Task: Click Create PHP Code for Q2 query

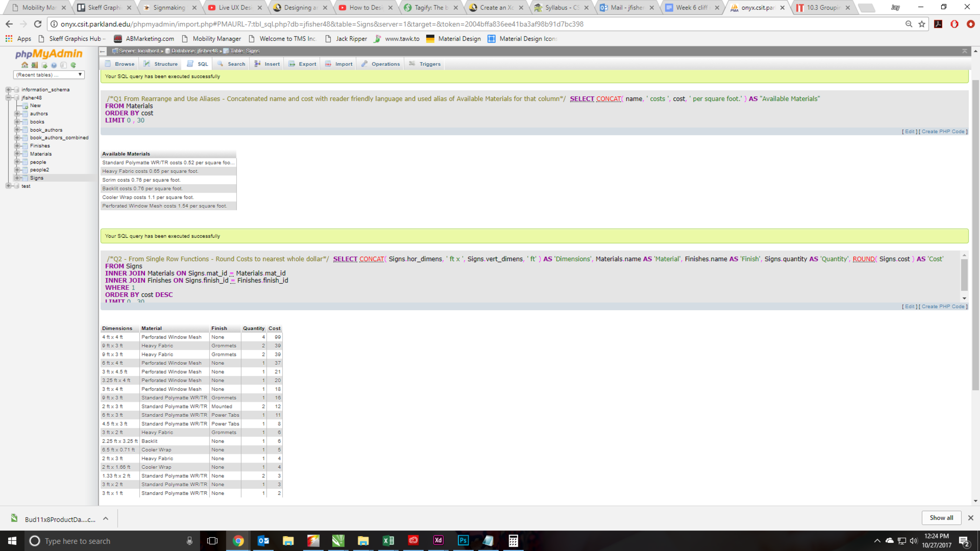Action: 943,307
